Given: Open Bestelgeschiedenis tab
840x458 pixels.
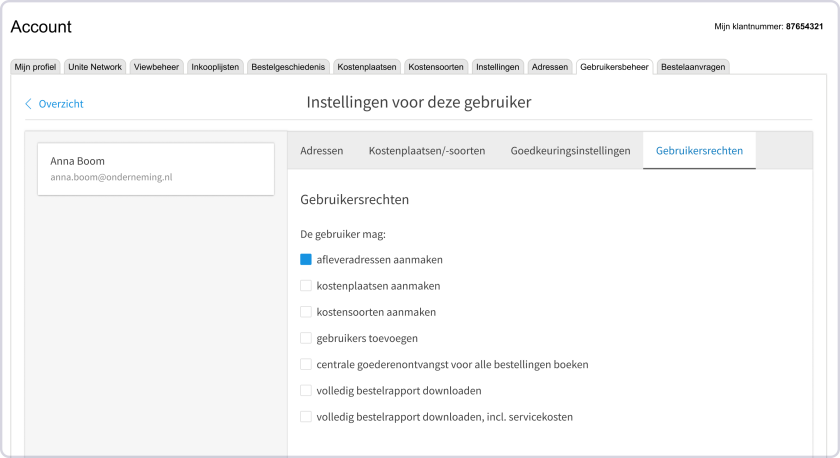Looking at the screenshot, I should [288, 67].
